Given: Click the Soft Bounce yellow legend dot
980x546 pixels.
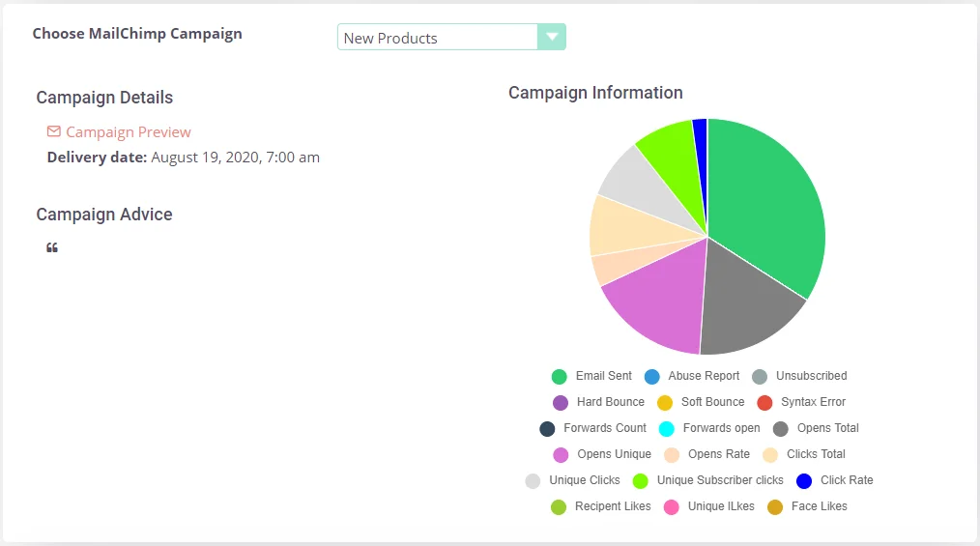Looking at the screenshot, I should (665, 403).
